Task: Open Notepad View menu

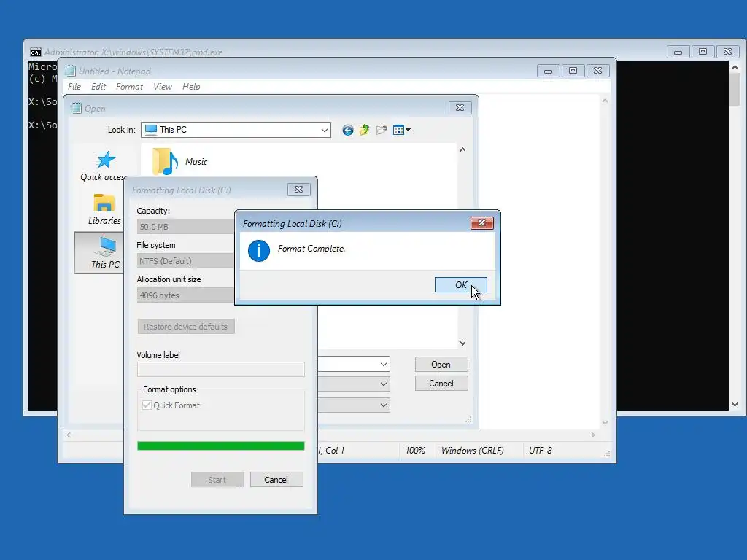Action: [163, 87]
